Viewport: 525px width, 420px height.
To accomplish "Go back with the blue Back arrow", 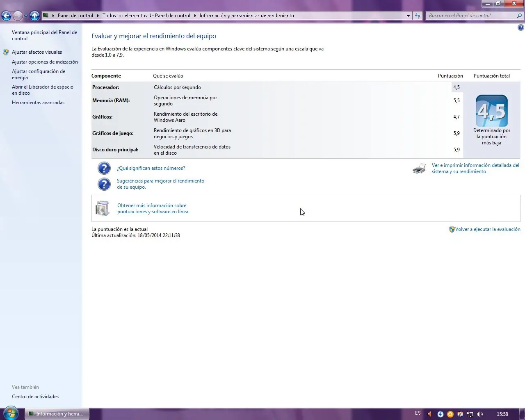I will coord(6,16).
